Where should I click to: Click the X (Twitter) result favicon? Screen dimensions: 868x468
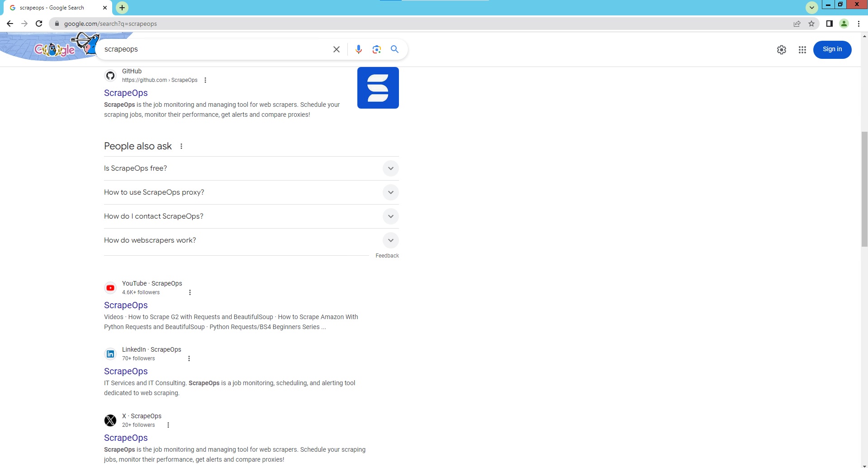click(x=110, y=420)
